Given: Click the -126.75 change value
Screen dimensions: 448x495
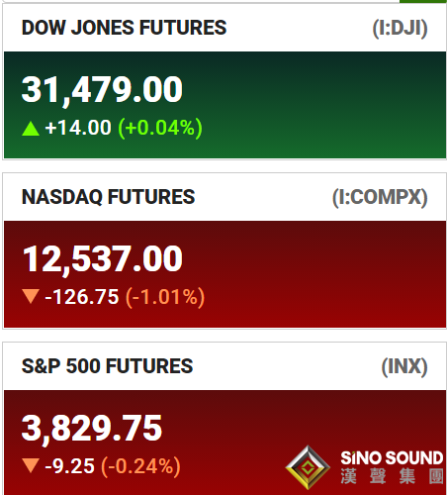Looking at the screenshot, I should click(82, 297).
